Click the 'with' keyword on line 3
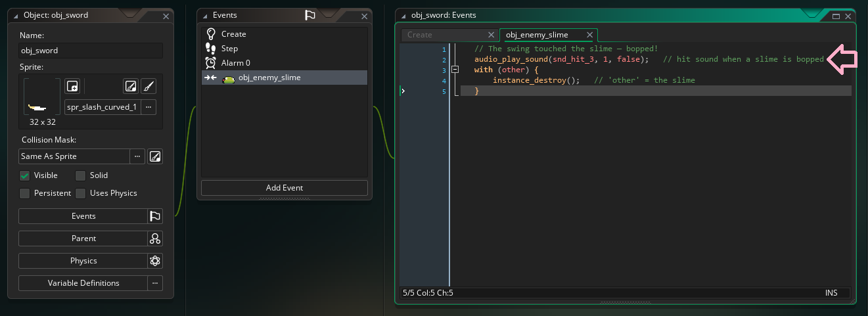The height and width of the screenshot is (316, 868). (x=483, y=70)
